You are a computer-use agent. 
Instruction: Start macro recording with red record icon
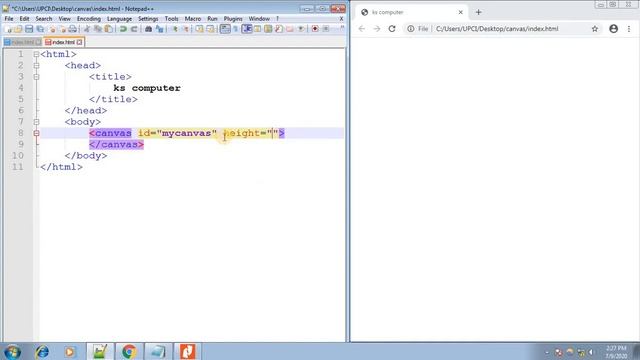point(315,29)
